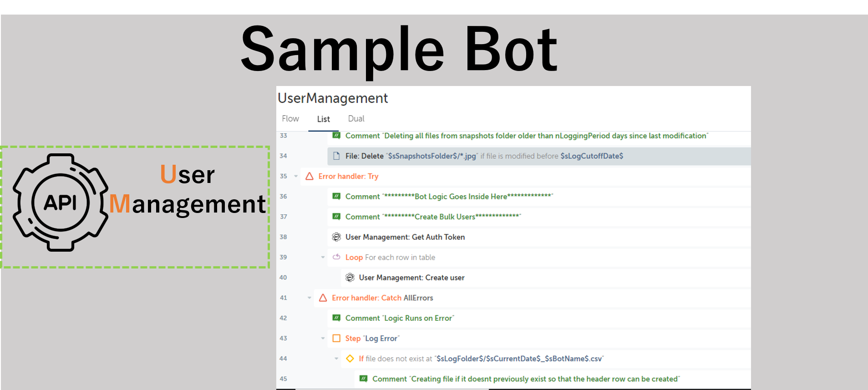Click the comment icon beside 'Creating file if it doesnt'

pos(363,379)
